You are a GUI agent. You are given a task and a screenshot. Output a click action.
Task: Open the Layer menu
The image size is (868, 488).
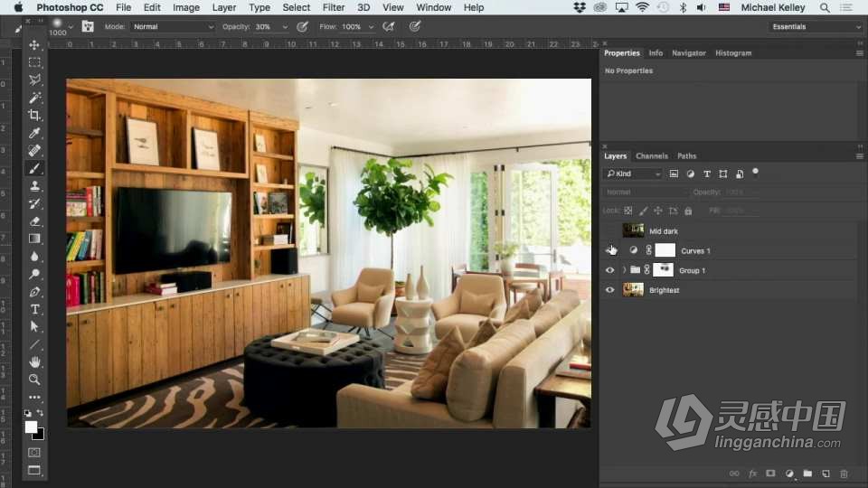[223, 8]
